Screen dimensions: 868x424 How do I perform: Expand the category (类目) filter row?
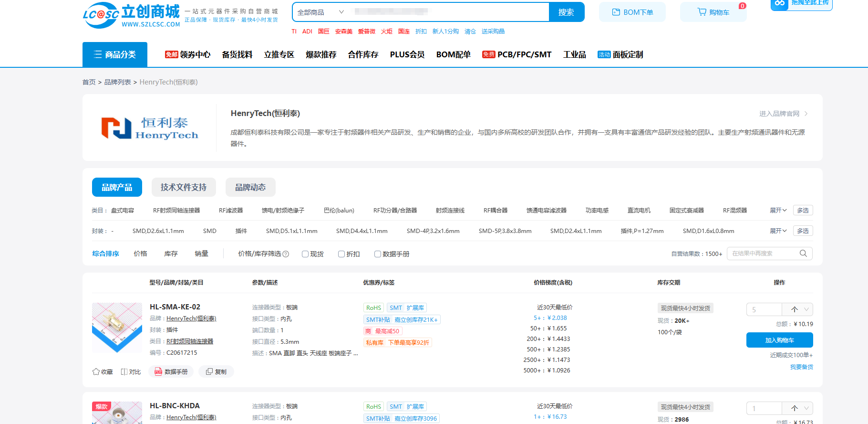click(x=778, y=210)
